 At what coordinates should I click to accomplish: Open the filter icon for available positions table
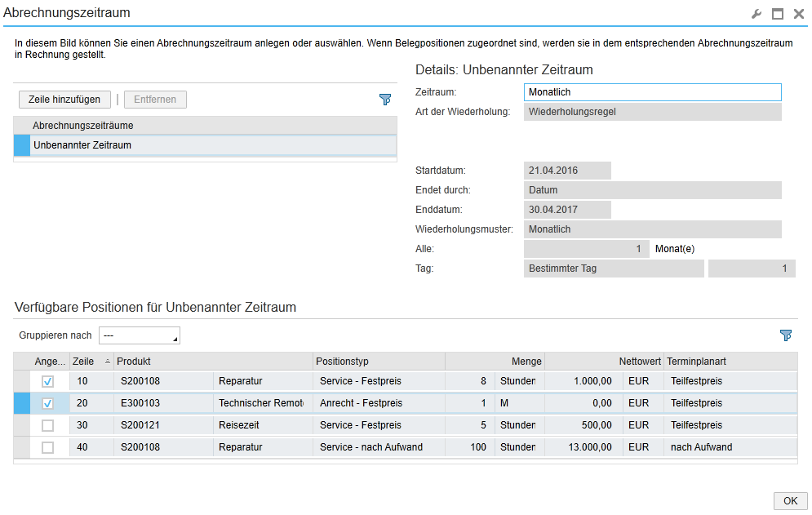786,335
